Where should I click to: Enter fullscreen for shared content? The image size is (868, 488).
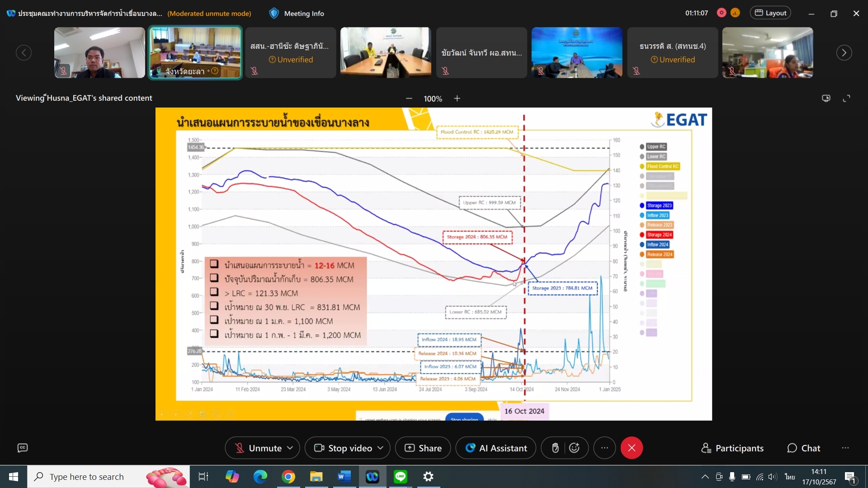coord(846,99)
